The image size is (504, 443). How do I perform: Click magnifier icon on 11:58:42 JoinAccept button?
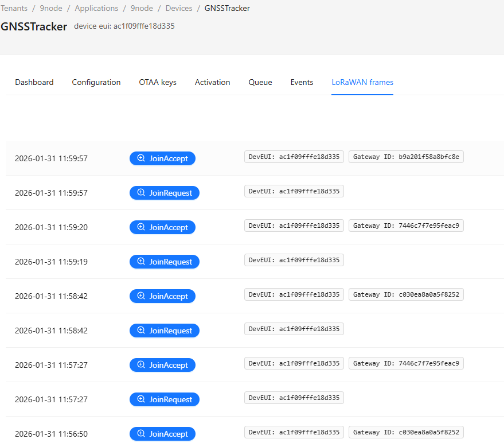140,296
